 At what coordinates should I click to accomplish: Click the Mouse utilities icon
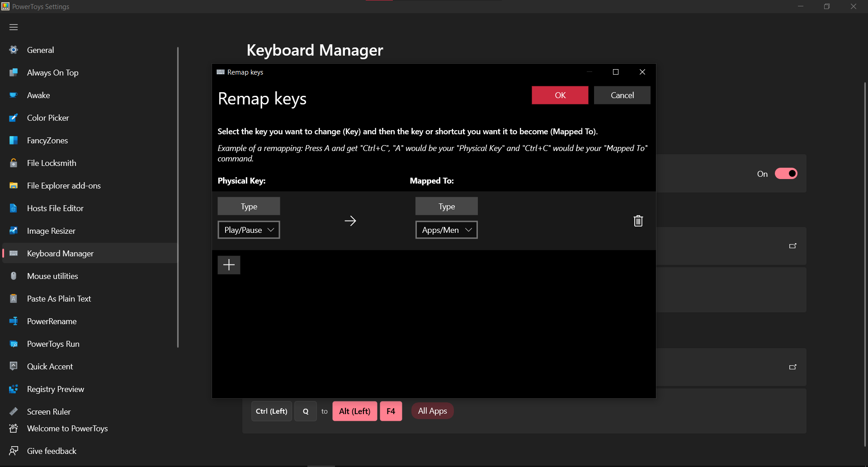point(14,276)
